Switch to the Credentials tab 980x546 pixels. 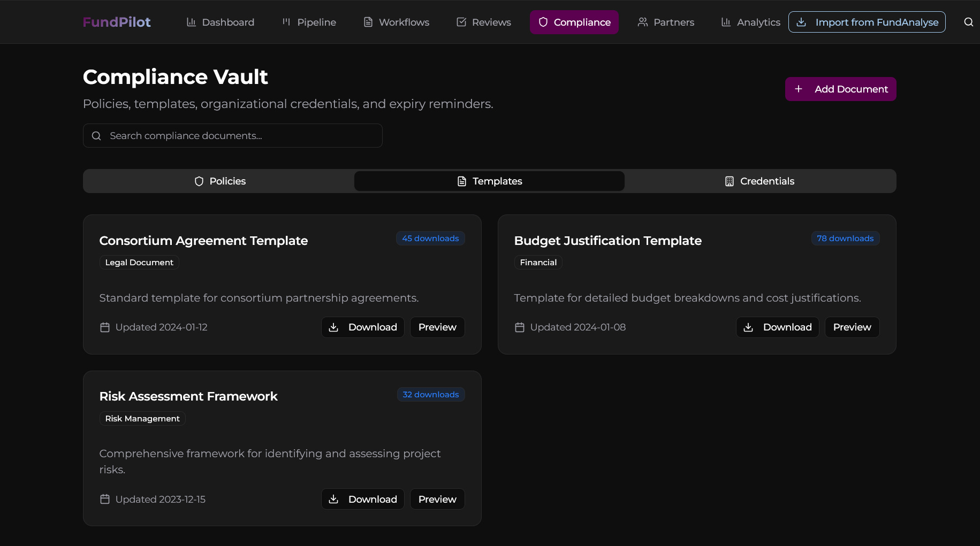click(759, 181)
